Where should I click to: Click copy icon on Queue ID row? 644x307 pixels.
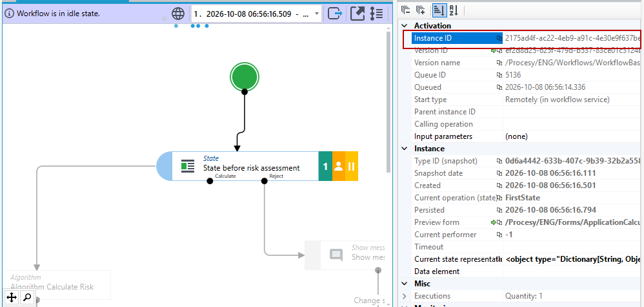[499, 75]
